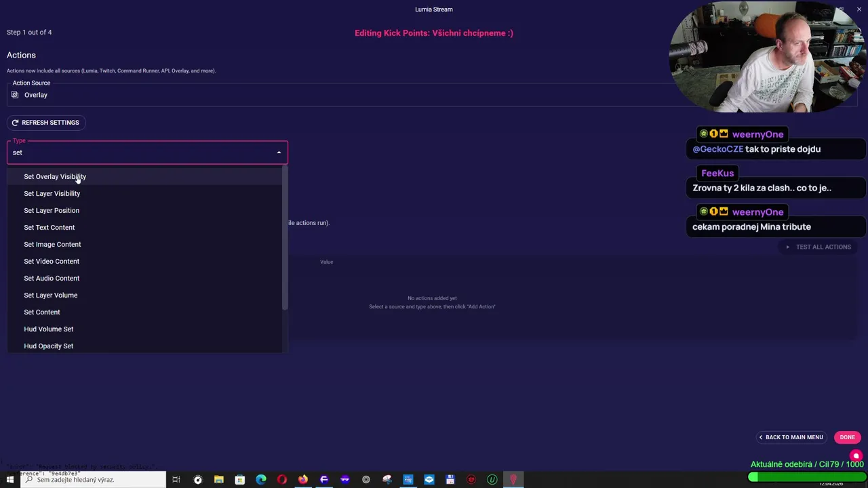
Task: Click the pink chat bubble icon
Action: click(856, 456)
